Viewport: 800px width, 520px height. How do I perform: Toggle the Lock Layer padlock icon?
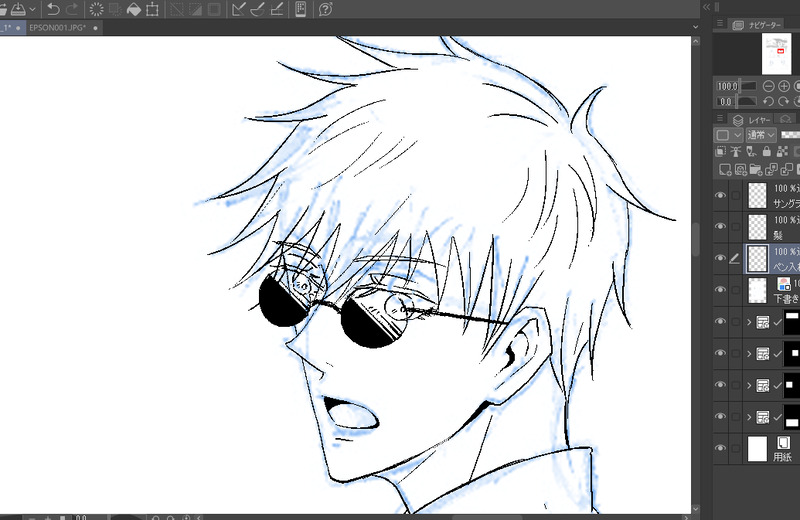pyautogui.click(x=766, y=152)
